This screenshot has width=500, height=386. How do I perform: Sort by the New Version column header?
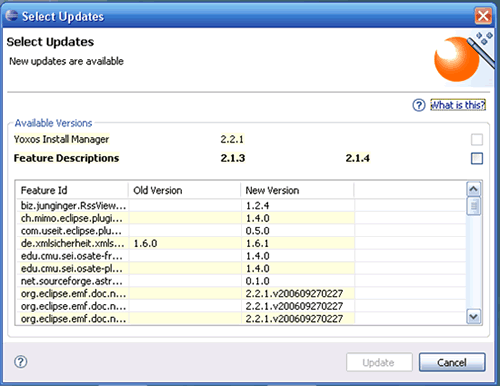coord(297,190)
